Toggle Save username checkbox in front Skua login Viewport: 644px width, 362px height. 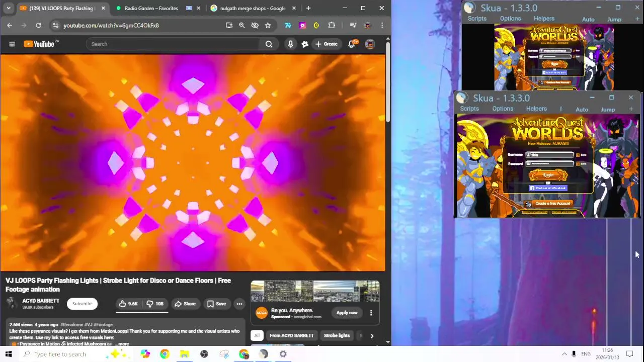(578, 155)
